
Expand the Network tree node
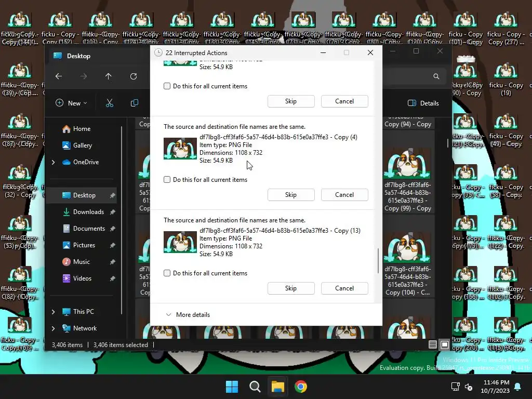(54, 328)
